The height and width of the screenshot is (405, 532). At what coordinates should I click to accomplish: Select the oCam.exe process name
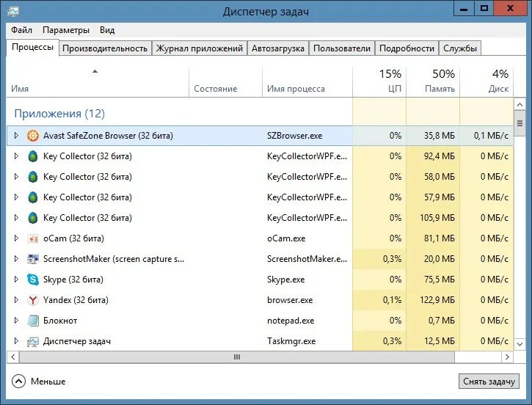click(286, 238)
